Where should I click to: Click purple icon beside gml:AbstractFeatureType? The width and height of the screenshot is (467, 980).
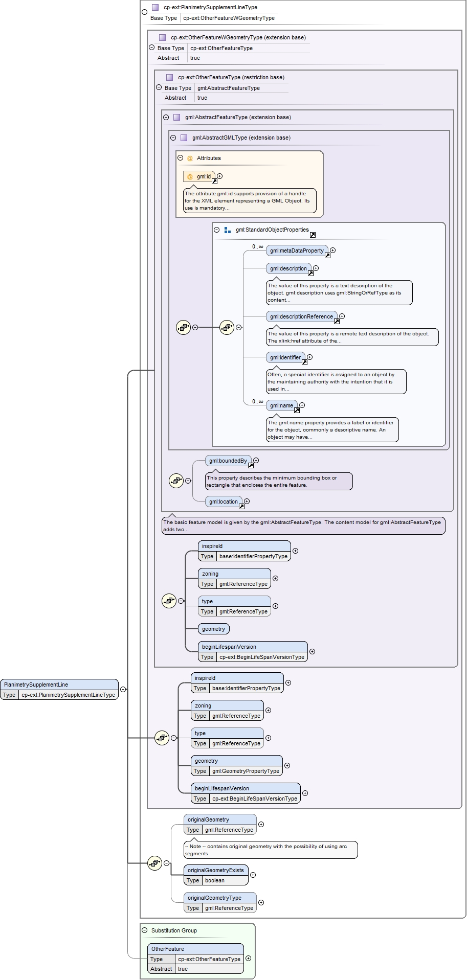click(176, 117)
